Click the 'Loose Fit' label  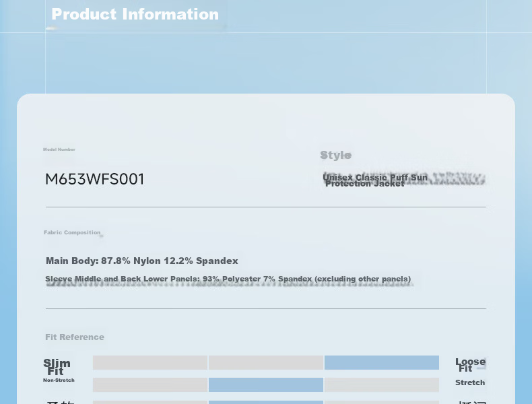[470, 365]
